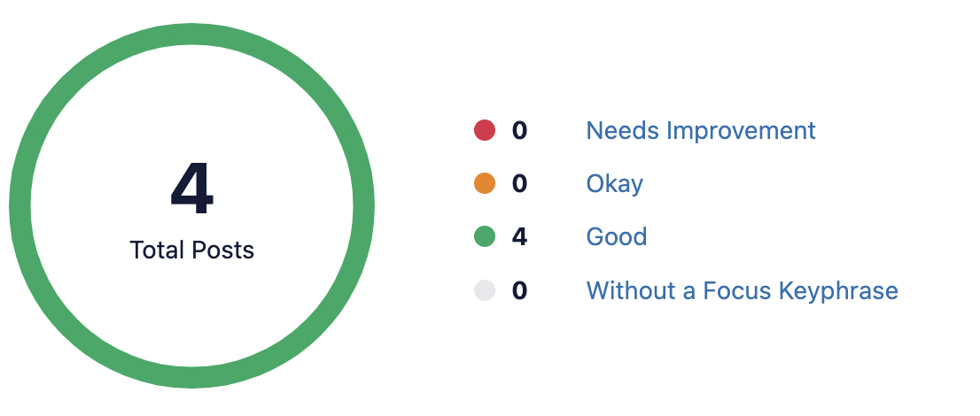Click the red Needs Improvement status dot

485,130
